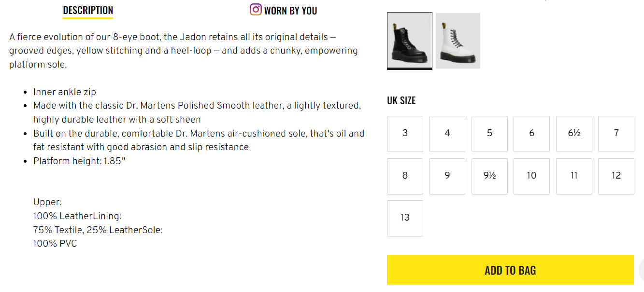Select the white boot colour thumbnail
This screenshot has width=644, height=292.
coord(458,41)
